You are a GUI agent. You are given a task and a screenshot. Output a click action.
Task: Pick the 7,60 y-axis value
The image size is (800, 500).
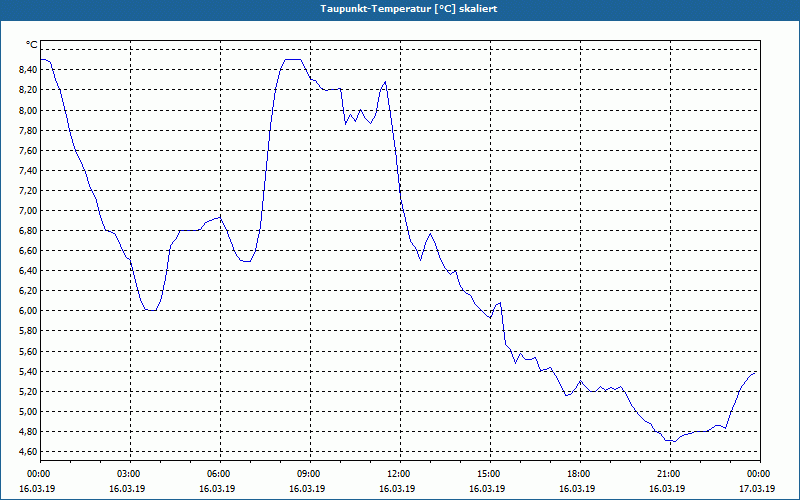tap(28, 151)
